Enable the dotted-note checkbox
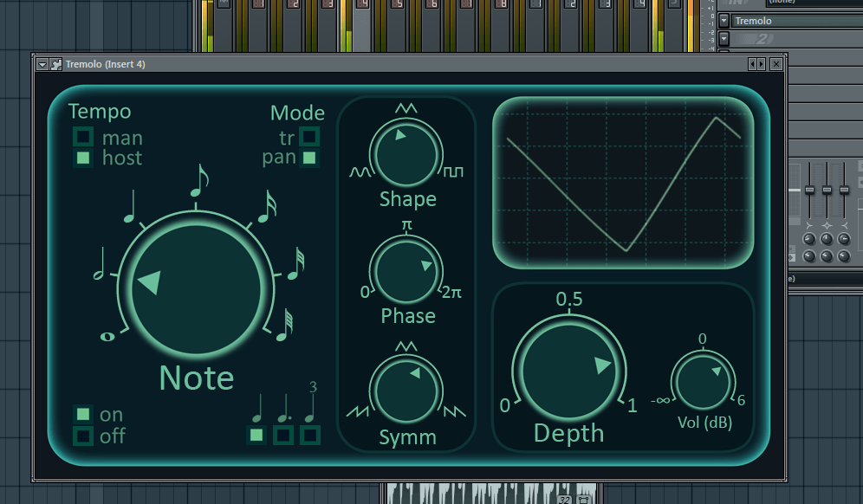Screen dimensions: 863x504 tap(282, 436)
